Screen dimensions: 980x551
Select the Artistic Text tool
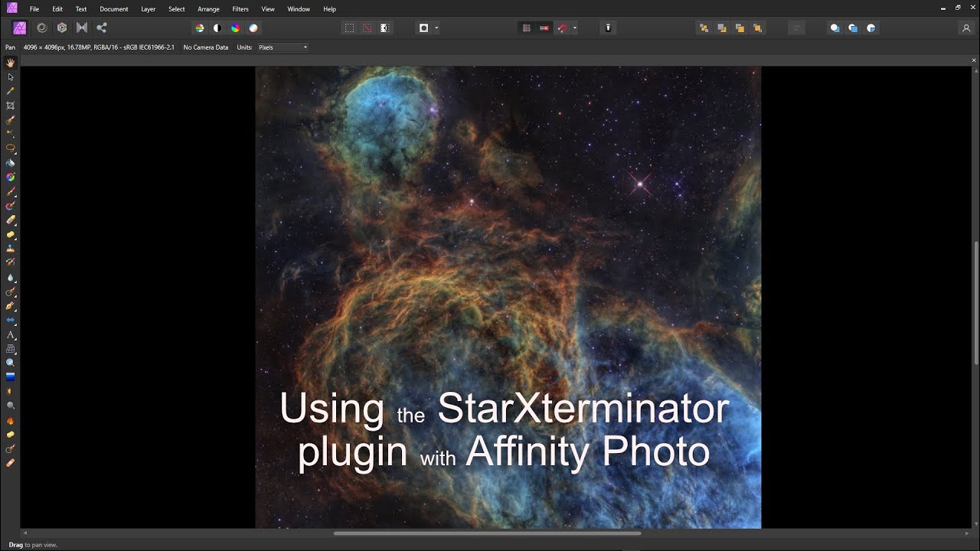click(11, 334)
